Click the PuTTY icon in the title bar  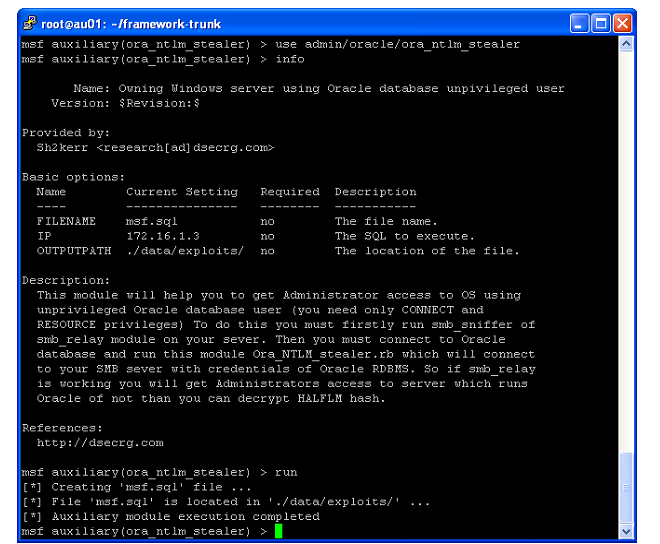tap(30, 23)
